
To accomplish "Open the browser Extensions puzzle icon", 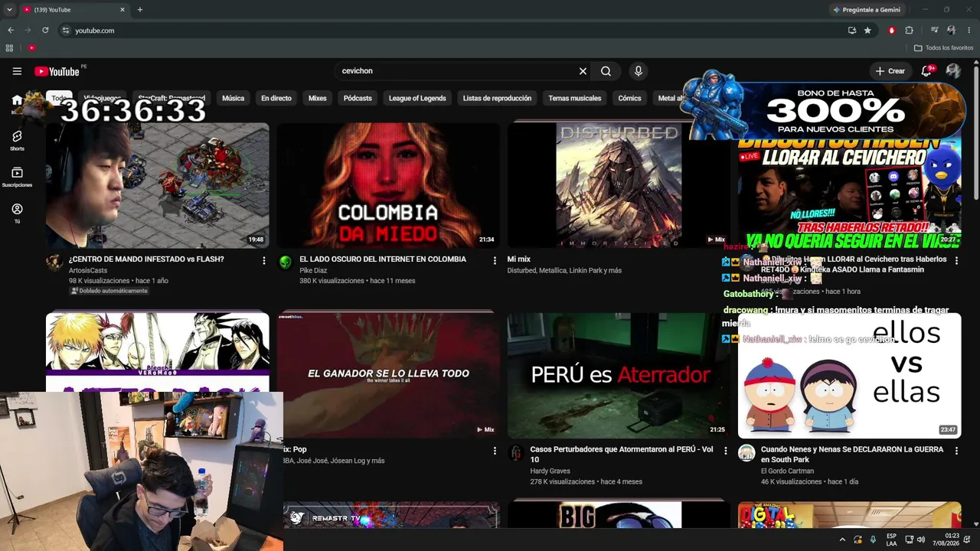I will click(x=909, y=31).
